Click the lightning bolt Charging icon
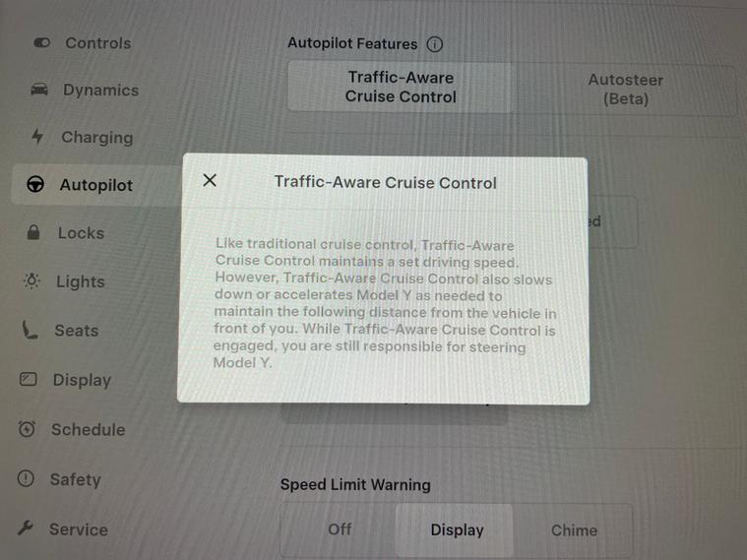 pos(37,136)
